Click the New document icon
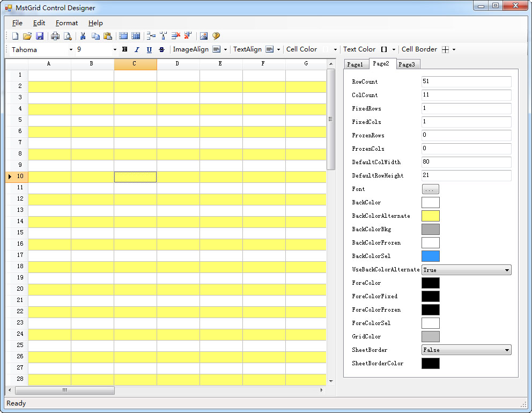The height and width of the screenshot is (413, 532). pyautogui.click(x=15, y=36)
